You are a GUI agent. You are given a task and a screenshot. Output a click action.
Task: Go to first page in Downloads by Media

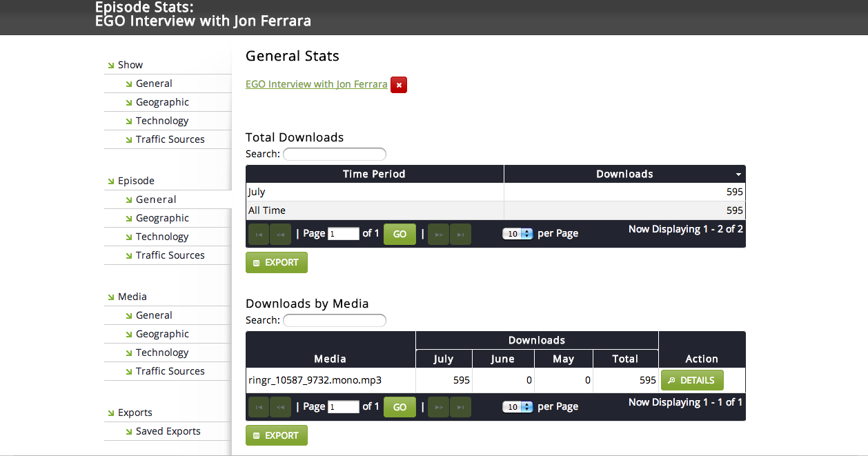tap(259, 407)
